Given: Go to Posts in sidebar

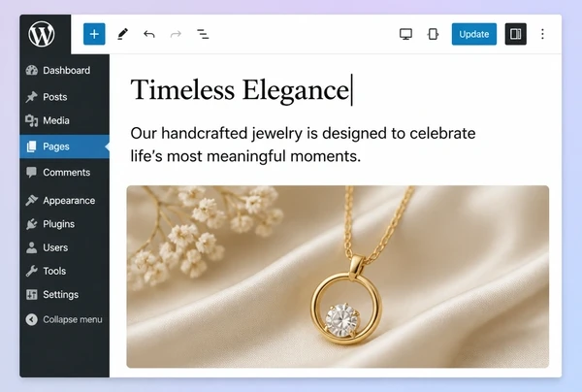Looking at the screenshot, I should pos(65,97).
